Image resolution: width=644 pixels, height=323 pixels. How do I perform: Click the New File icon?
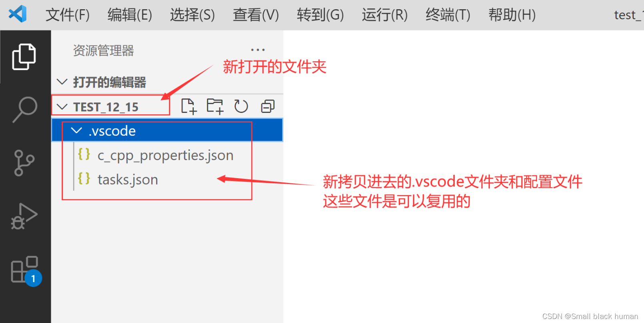click(189, 106)
